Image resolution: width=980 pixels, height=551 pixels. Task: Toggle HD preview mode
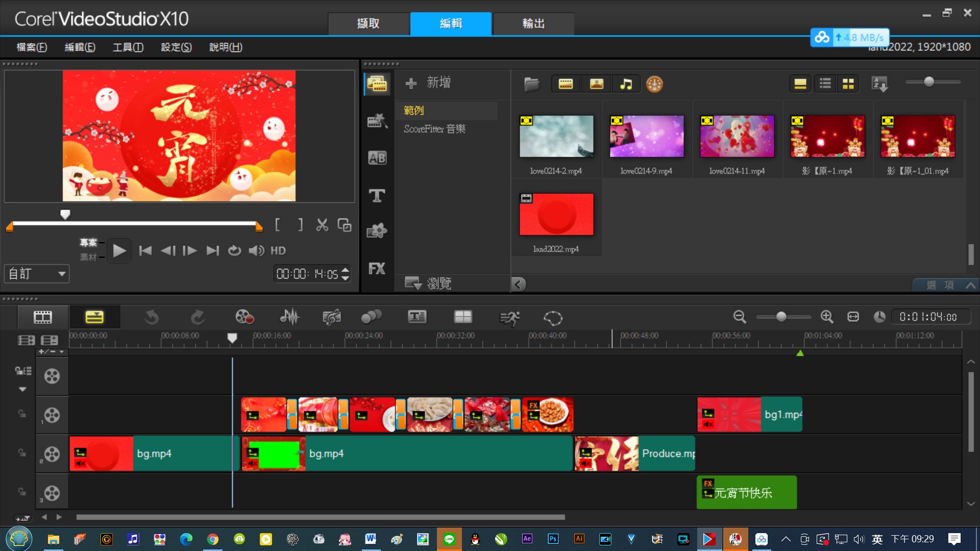(278, 251)
